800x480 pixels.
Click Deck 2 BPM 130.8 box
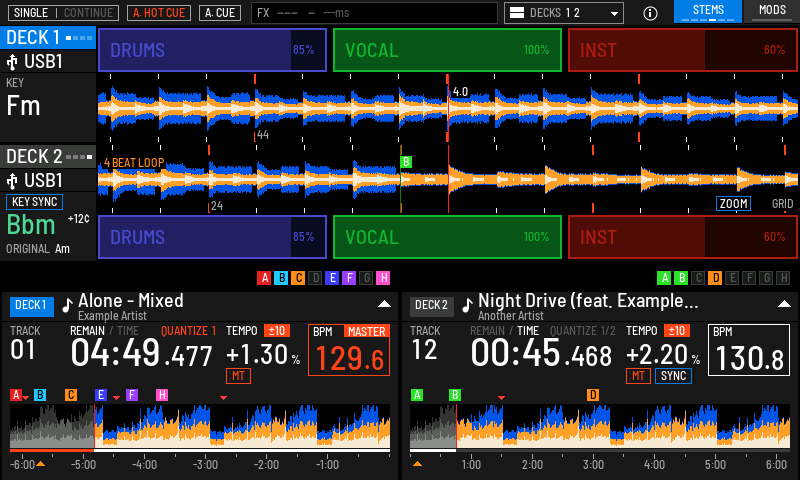point(748,350)
